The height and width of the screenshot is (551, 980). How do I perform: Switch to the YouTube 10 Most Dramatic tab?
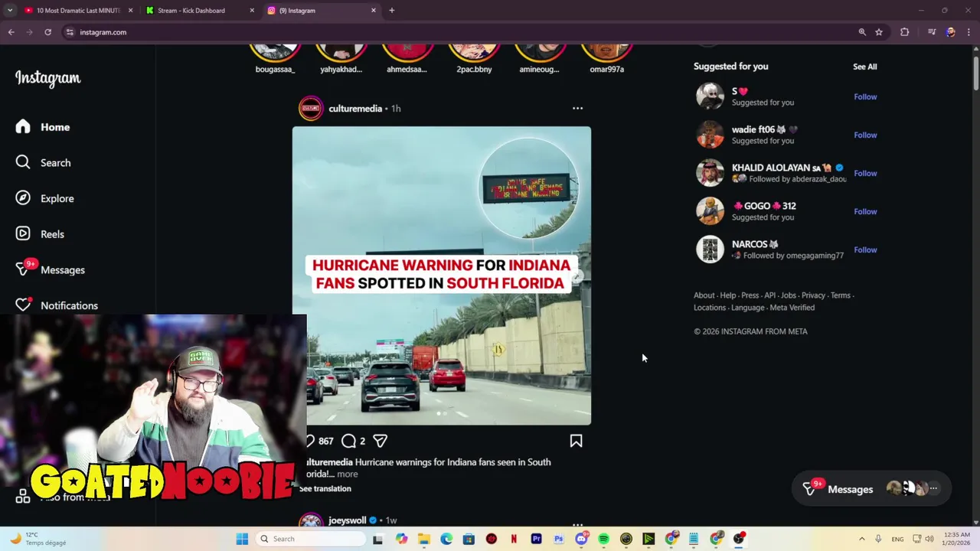pos(78,11)
